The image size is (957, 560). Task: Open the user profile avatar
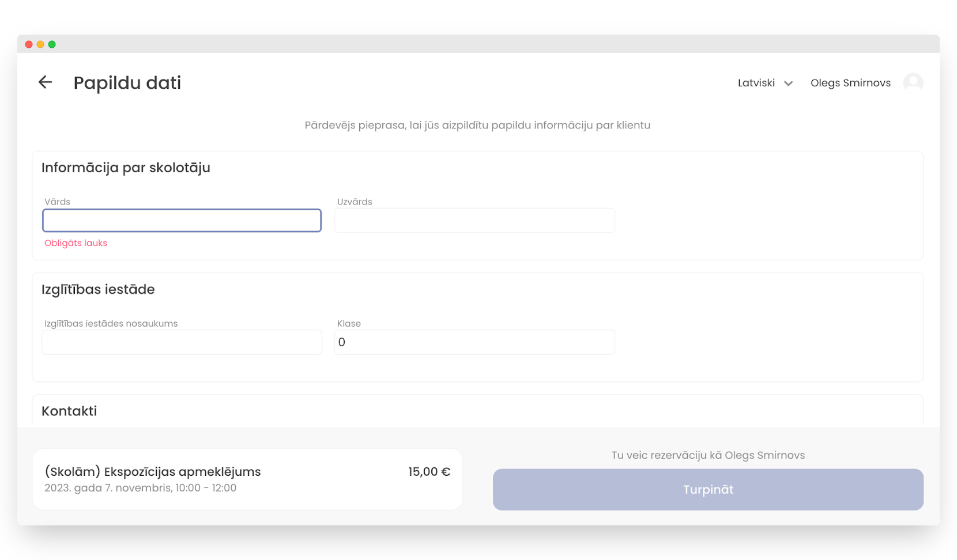point(913,83)
